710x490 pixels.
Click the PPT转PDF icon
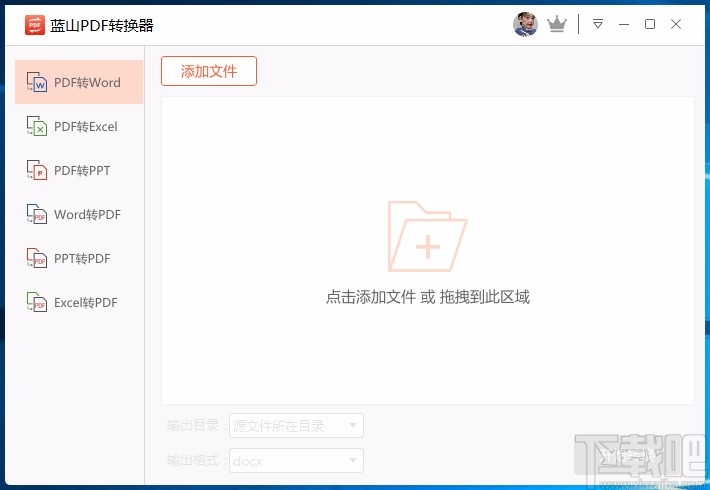pos(37,258)
